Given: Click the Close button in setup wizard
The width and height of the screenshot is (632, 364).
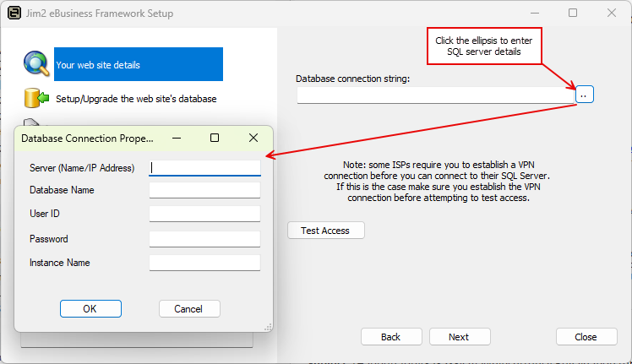Looking at the screenshot, I should (586, 337).
